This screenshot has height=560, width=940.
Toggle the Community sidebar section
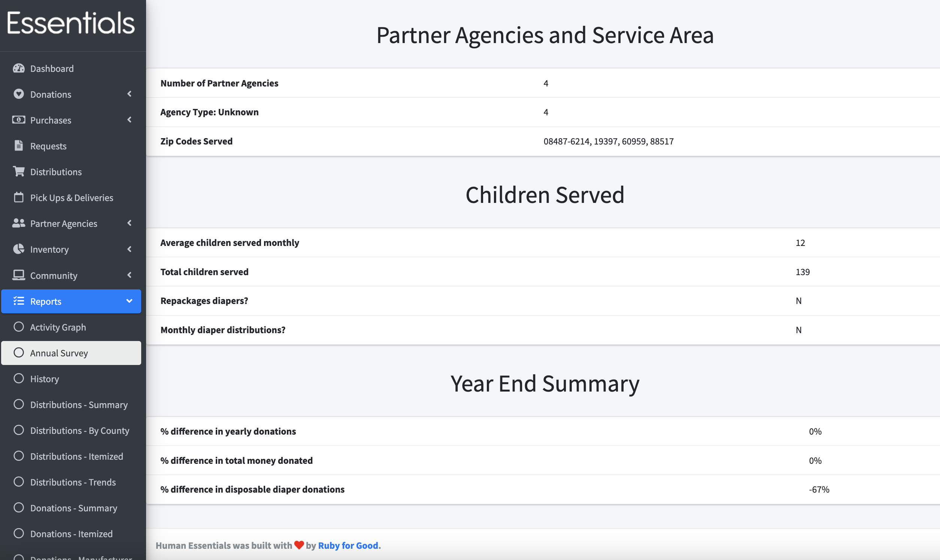coord(73,275)
